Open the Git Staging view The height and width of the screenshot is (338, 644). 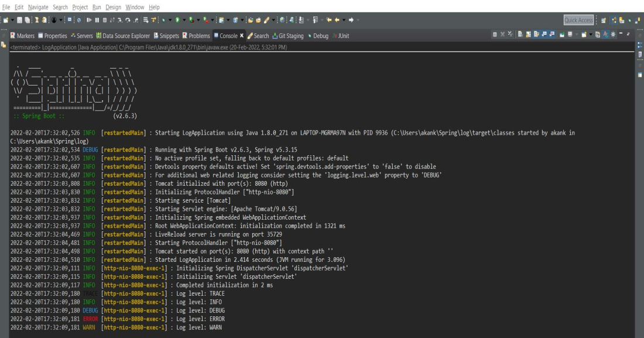[x=291, y=35]
